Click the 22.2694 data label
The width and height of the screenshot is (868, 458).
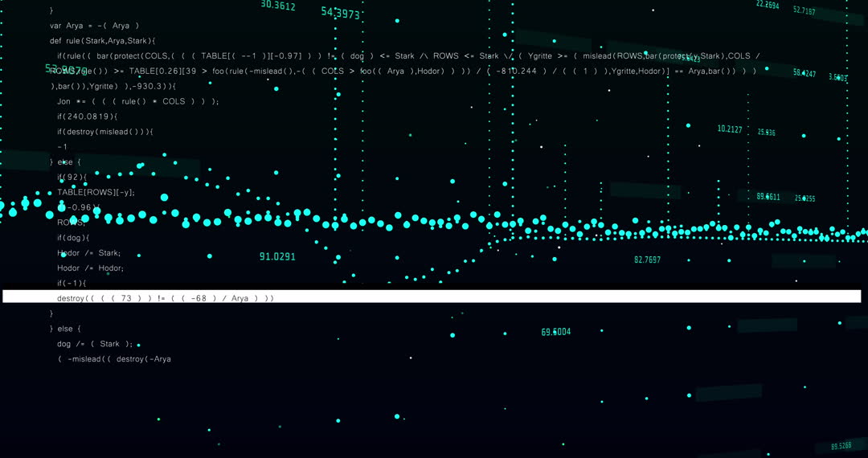pos(768,6)
